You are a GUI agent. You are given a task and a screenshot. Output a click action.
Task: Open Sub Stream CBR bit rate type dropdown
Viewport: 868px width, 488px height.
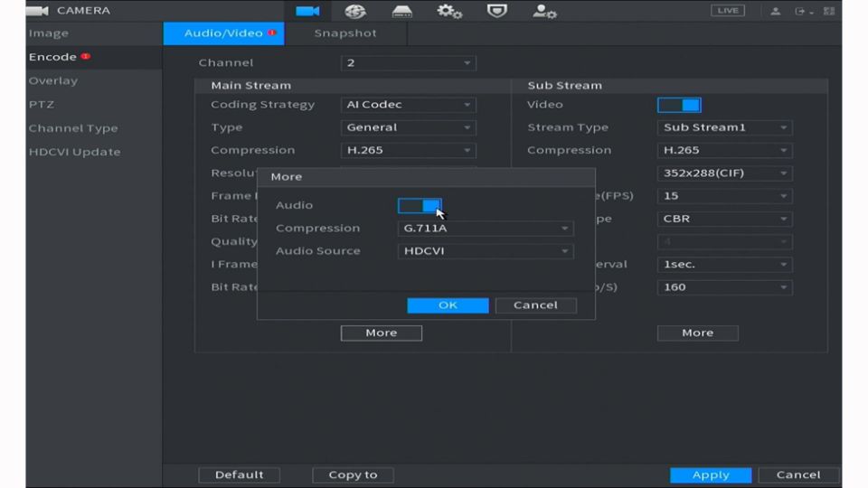pyautogui.click(x=724, y=219)
